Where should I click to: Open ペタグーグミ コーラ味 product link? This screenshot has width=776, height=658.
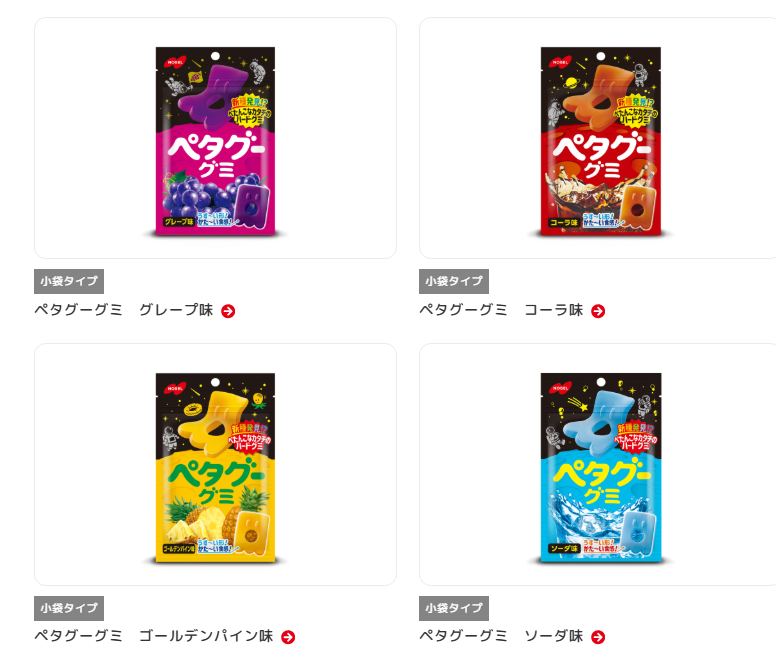click(x=501, y=310)
